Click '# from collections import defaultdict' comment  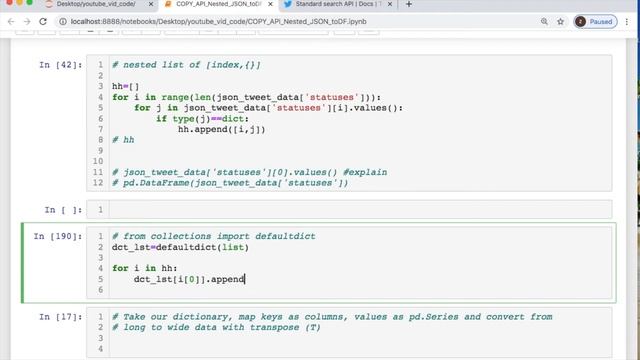pos(213,236)
